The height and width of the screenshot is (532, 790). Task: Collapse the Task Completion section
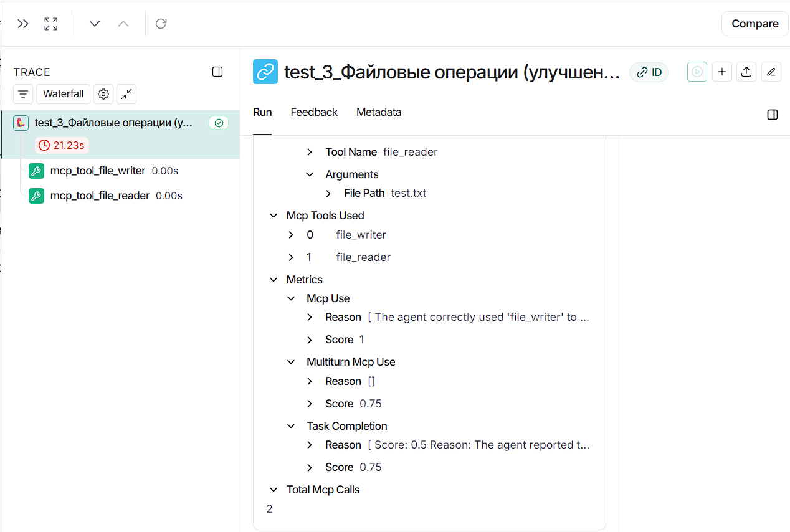coord(291,426)
